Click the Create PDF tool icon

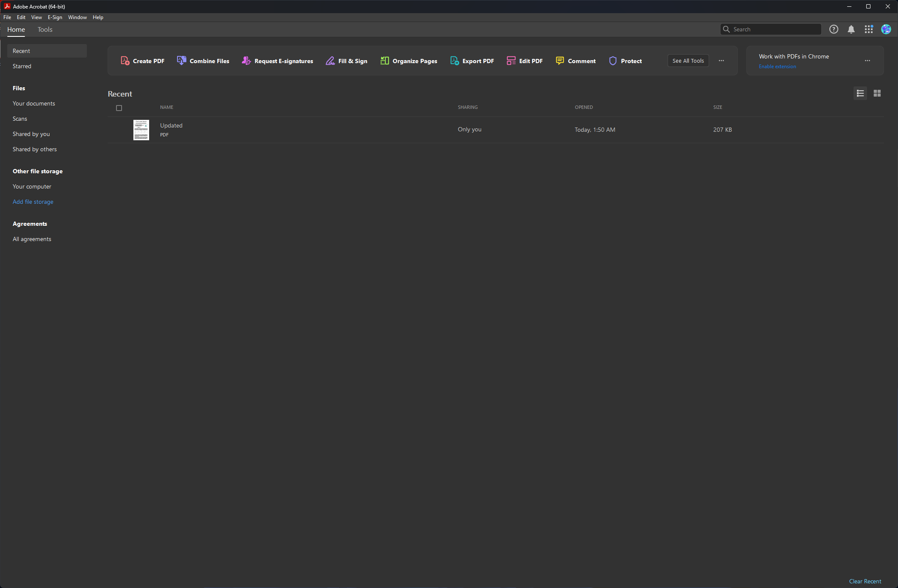[x=125, y=61]
